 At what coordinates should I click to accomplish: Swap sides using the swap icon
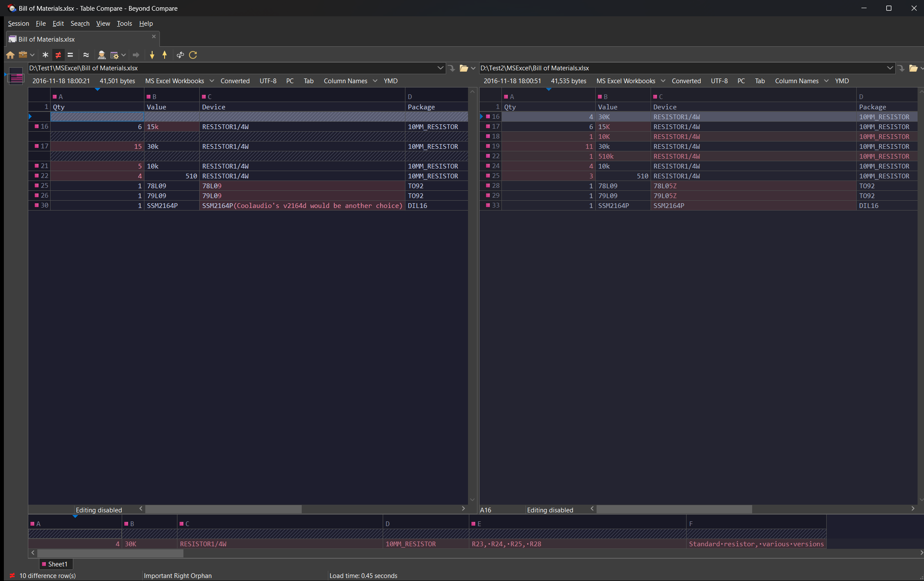(180, 55)
